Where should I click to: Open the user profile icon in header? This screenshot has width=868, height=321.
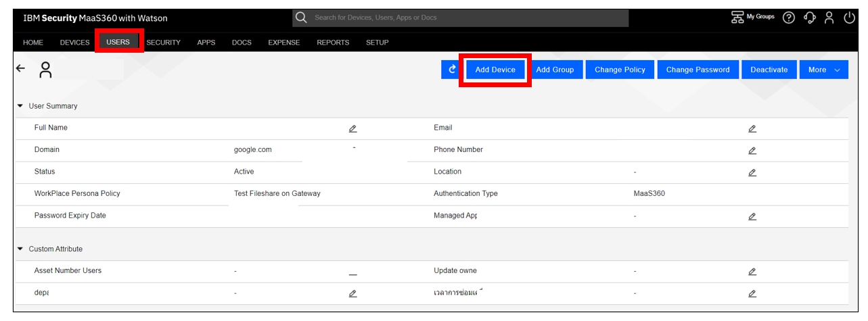[x=829, y=18]
